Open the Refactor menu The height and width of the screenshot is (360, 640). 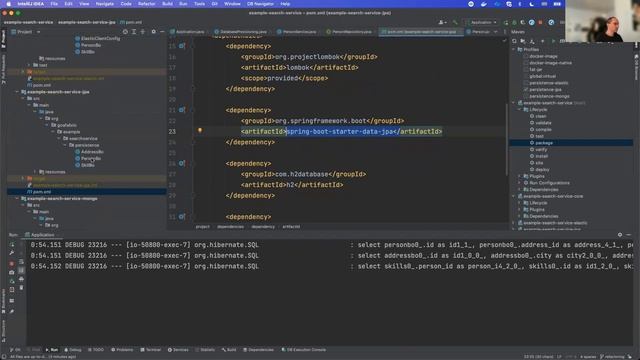[146, 4]
